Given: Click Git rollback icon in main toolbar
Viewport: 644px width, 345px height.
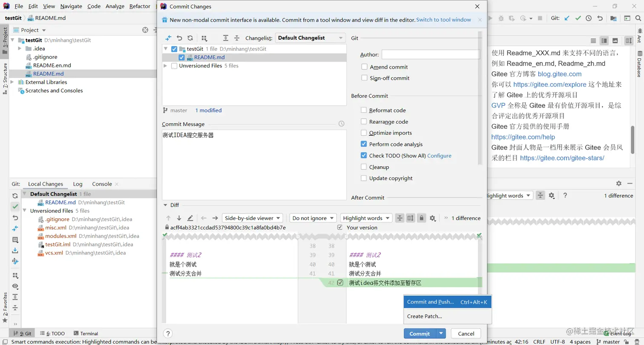Looking at the screenshot, I should pyautogui.click(x=600, y=18).
